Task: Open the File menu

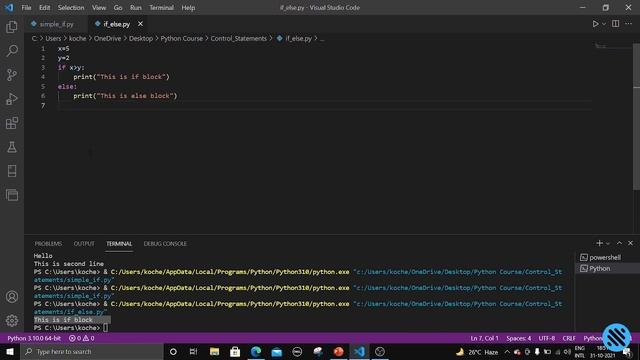Action: (26, 8)
